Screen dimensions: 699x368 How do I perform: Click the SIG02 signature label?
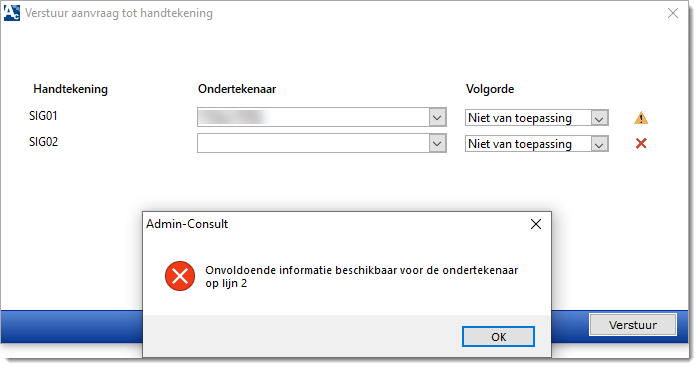43,142
